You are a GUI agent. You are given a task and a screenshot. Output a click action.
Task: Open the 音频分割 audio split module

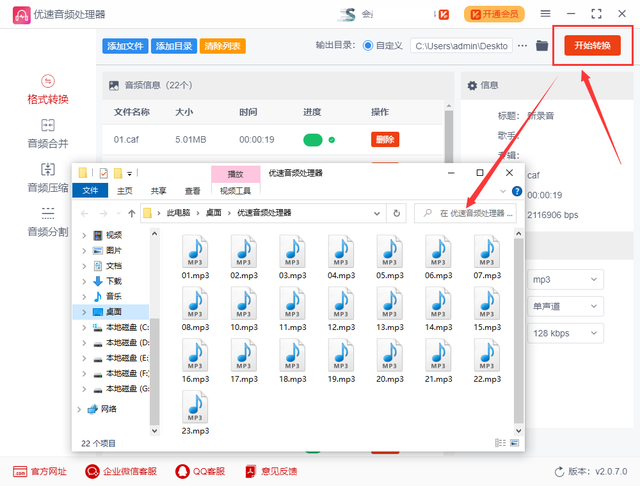pos(47,221)
